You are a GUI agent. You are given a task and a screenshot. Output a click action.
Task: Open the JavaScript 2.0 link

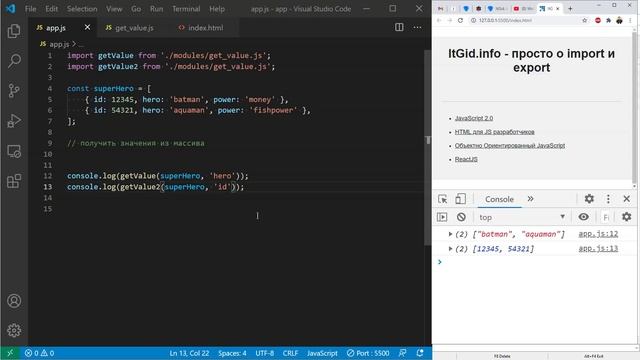pos(474,118)
